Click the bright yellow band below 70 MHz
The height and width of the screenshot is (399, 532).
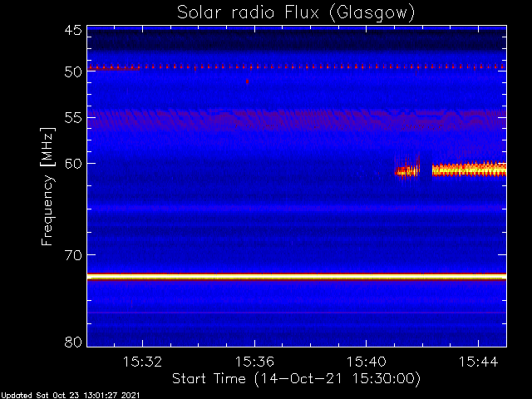297,277
